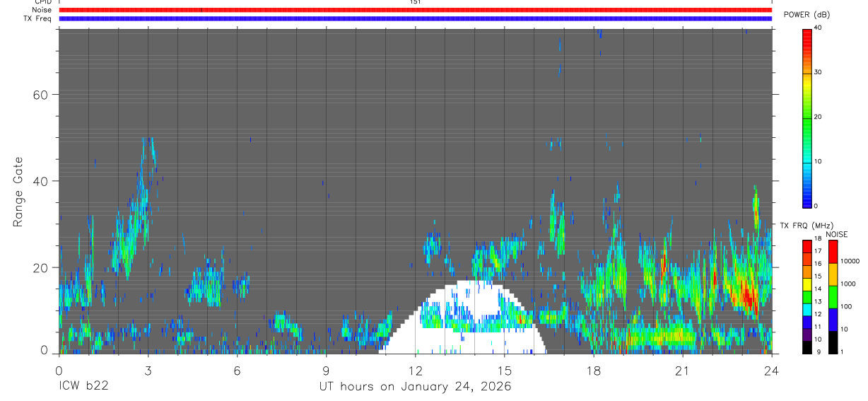Click the '9' hour tick label
The height and width of the screenshot is (401, 868).
pos(326,370)
